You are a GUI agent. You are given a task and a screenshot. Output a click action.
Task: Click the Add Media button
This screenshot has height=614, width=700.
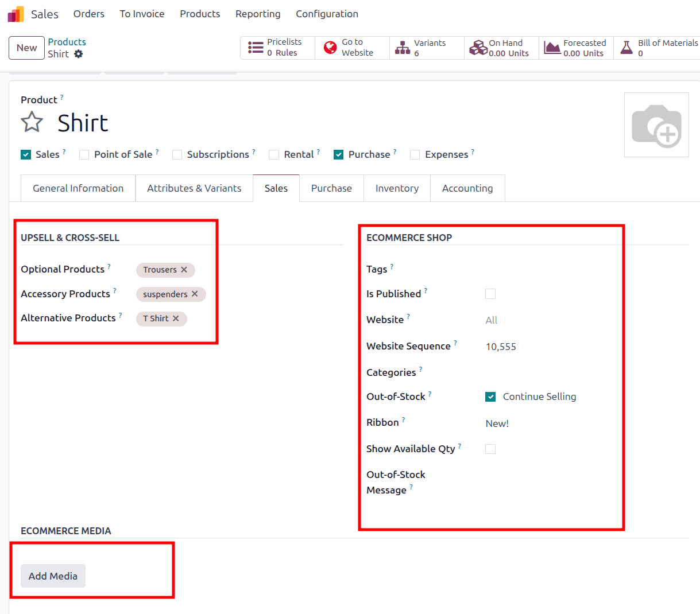click(53, 576)
